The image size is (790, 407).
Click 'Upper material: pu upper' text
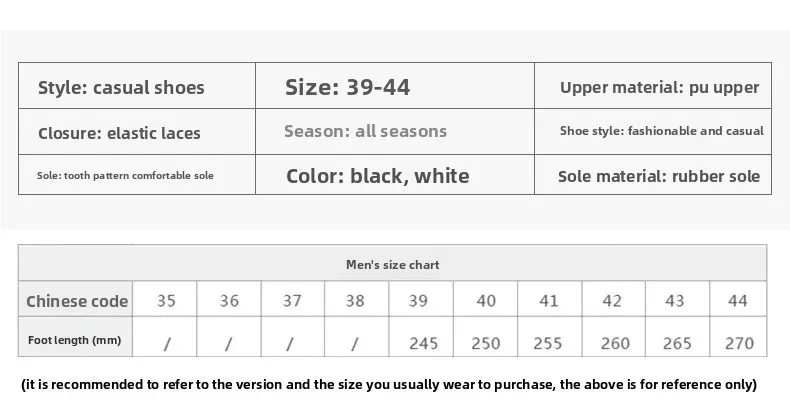click(660, 87)
